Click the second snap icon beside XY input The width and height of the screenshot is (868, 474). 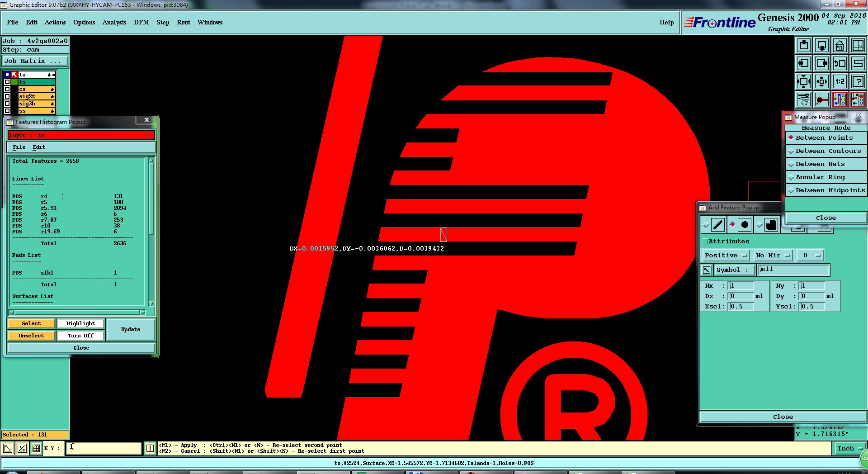pyautogui.click(x=22, y=448)
